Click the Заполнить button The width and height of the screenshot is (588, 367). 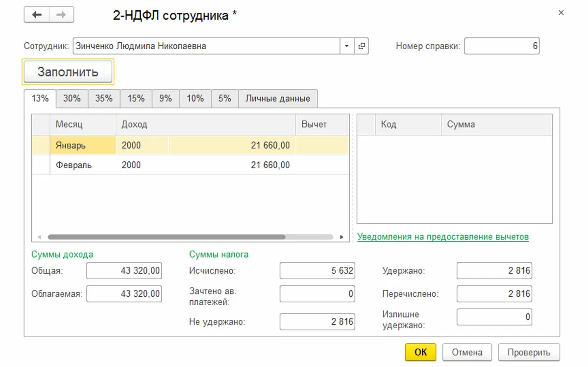point(68,72)
